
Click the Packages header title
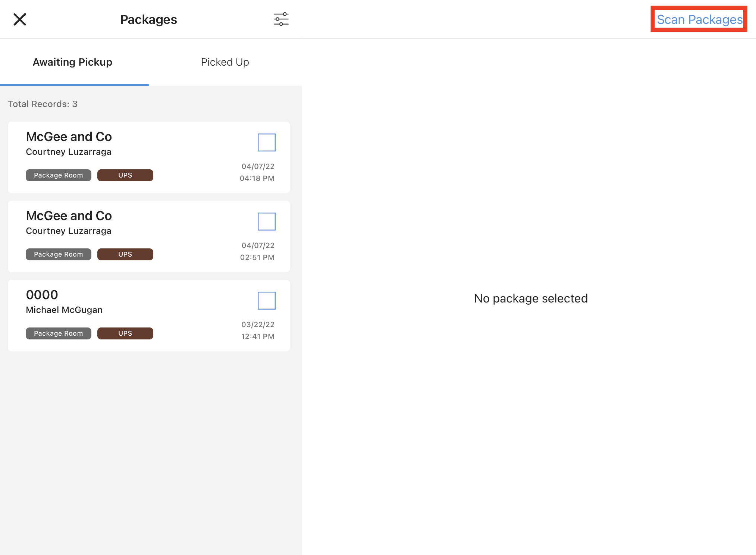tap(148, 19)
